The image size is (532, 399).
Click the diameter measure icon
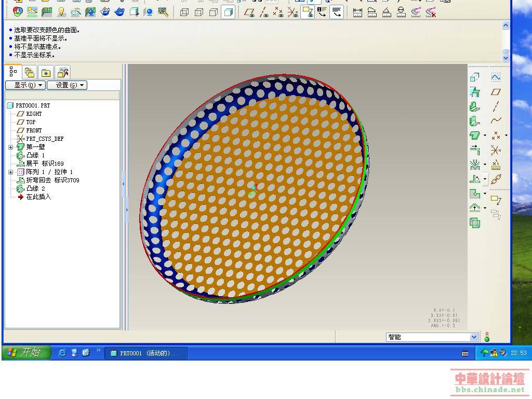tap(401, 12)
